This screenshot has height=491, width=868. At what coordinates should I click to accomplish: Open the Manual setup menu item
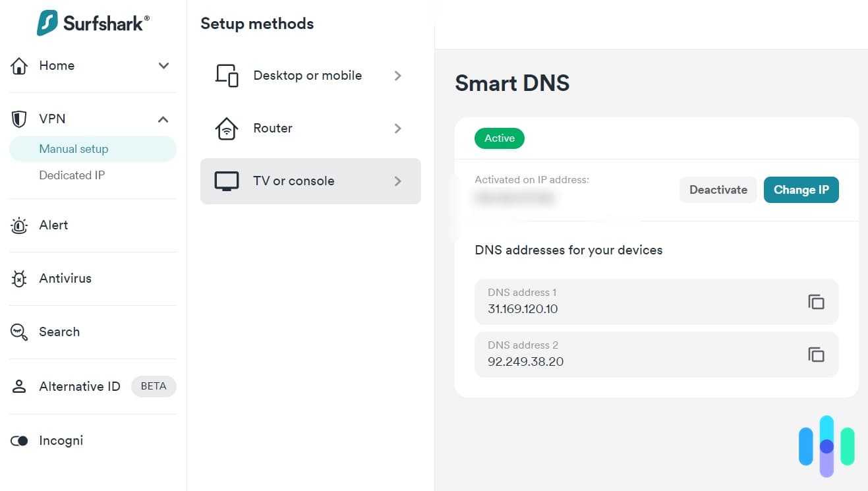pyautogui.click(x=72, y=148)
